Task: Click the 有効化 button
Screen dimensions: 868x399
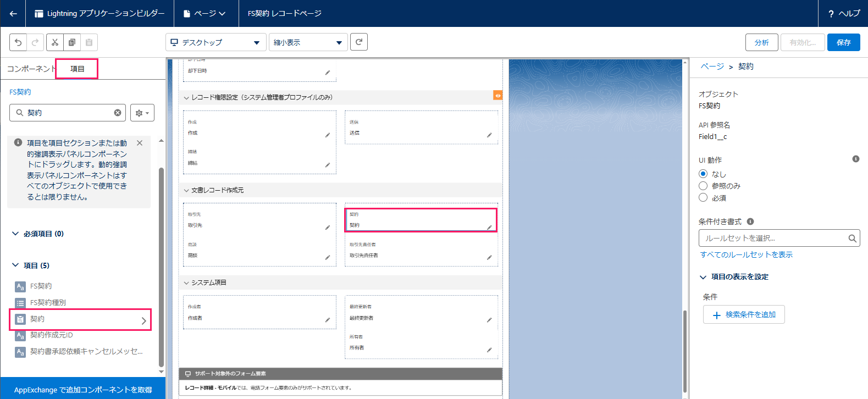Action: (x=803, y=42)
